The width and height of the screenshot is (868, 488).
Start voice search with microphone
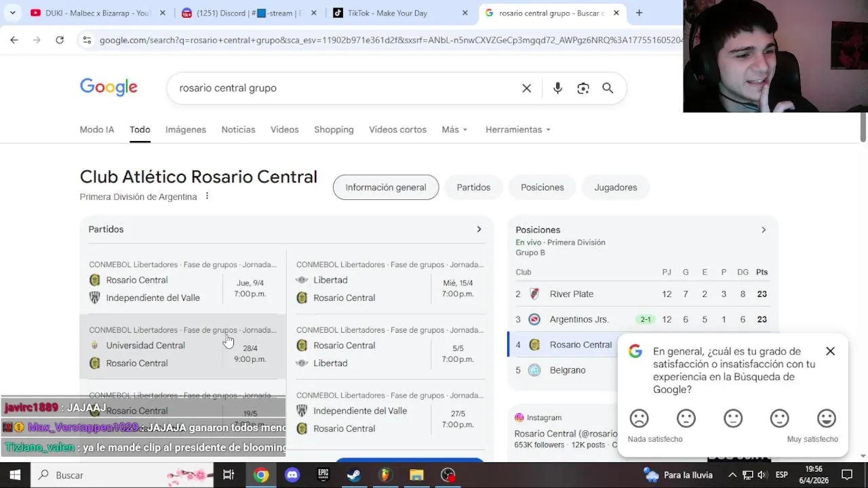pyautogui.click(x=557, y=88)
